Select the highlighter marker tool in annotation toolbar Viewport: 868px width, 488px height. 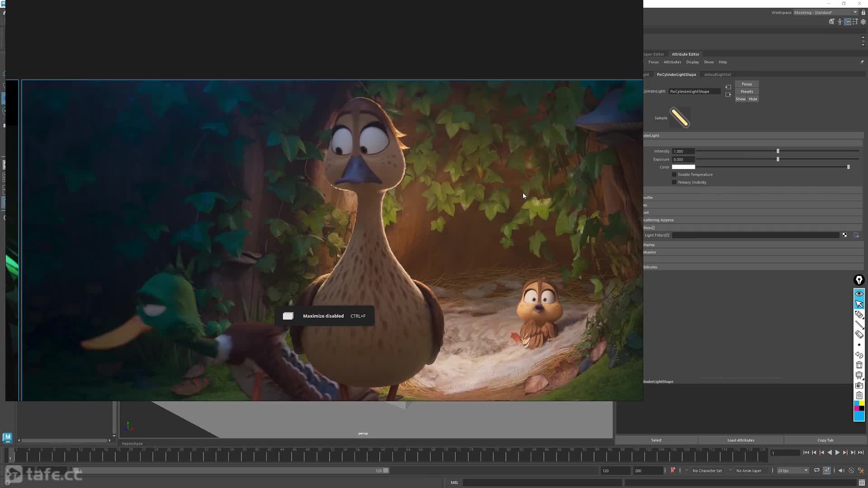[859, 314]
